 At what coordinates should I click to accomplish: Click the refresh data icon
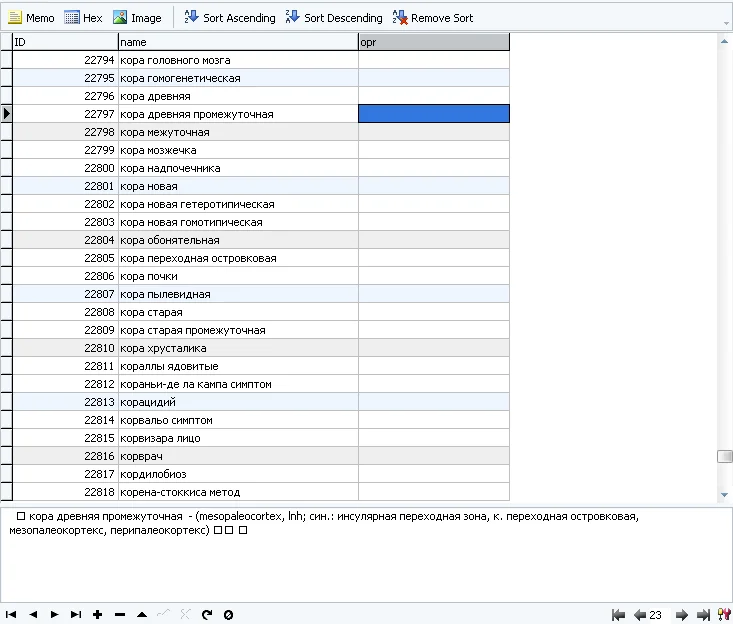point(207,615)
